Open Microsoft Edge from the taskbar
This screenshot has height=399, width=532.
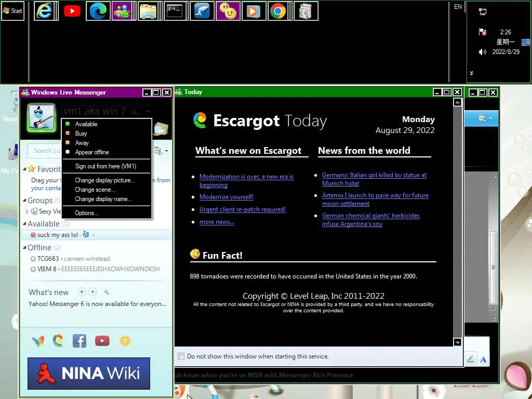coord(98,11)
